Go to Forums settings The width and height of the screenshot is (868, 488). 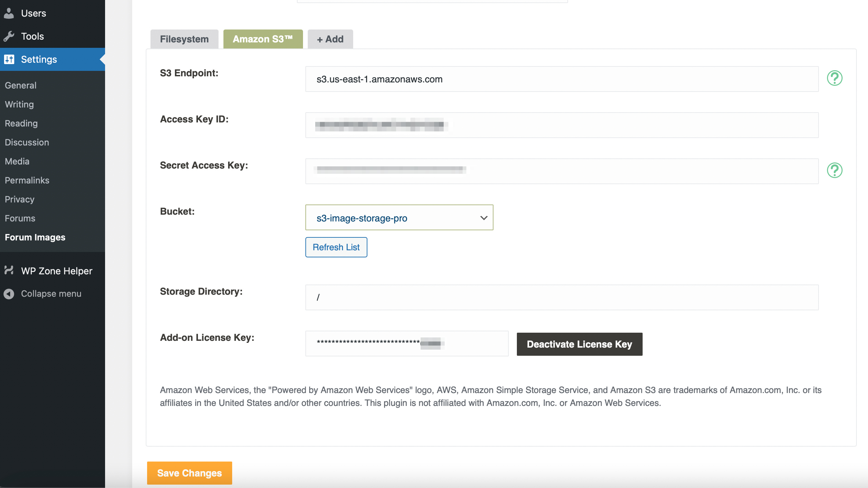point(20,218)
